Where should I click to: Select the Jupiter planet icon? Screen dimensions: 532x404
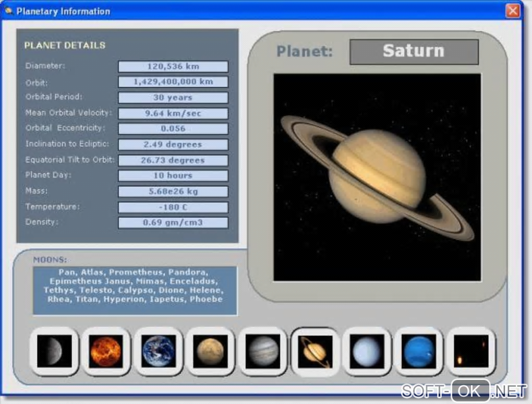click(262, 351)
